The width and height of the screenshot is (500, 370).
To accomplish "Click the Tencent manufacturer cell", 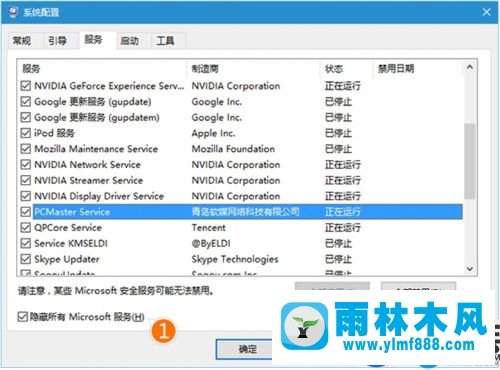I will tap(208, 227).
